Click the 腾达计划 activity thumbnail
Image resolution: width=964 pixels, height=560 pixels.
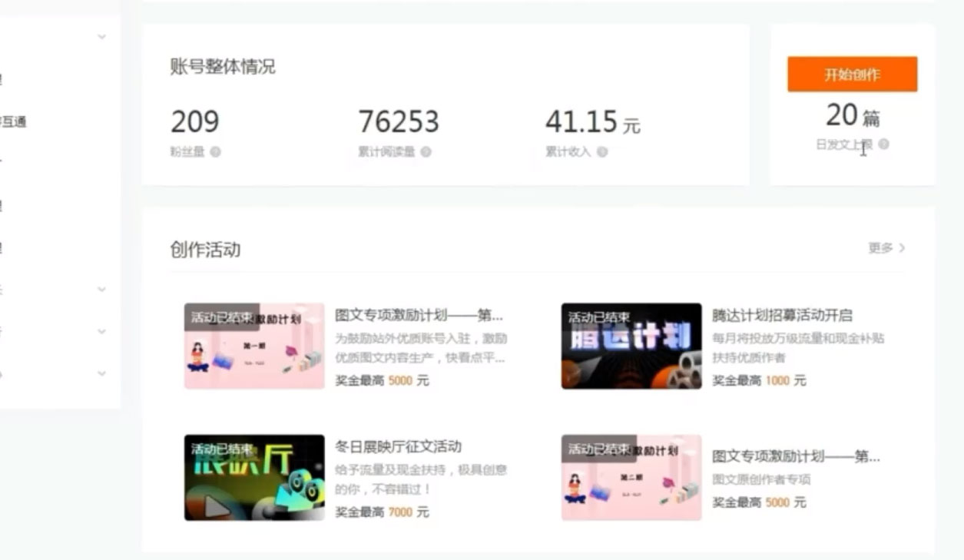pos(630,344)
